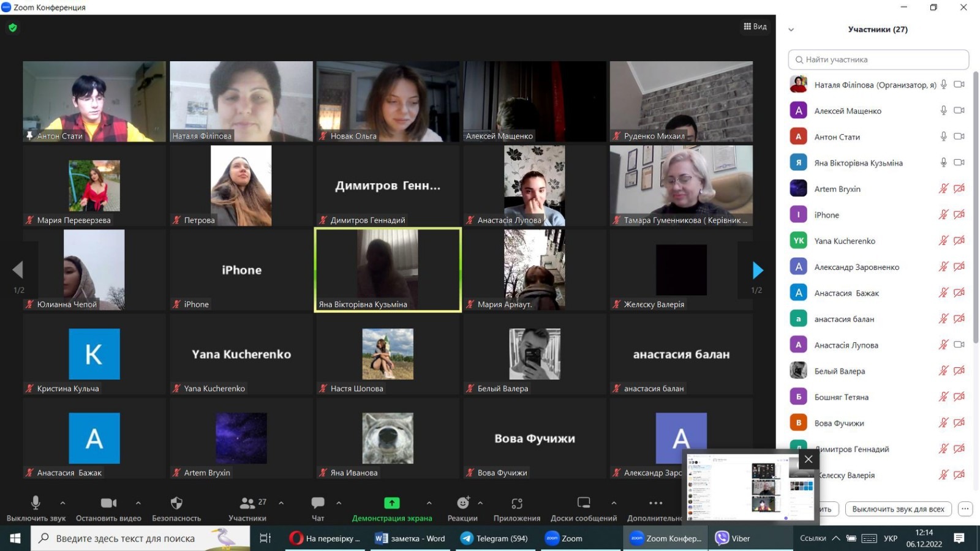This screenshot has width=980, height=551.
Task: Open the Participants icon in toolbar
Action: [x=247, y=503]
